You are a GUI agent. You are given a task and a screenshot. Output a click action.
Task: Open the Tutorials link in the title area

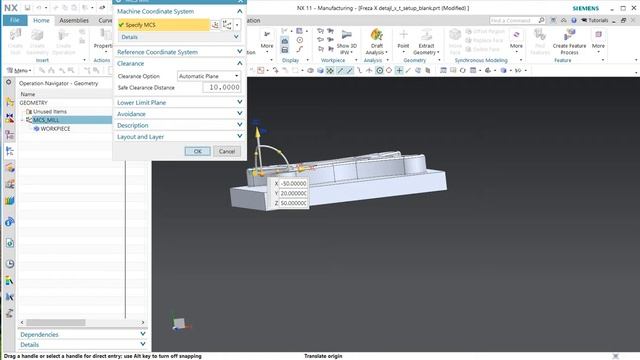tap(594, 20)
